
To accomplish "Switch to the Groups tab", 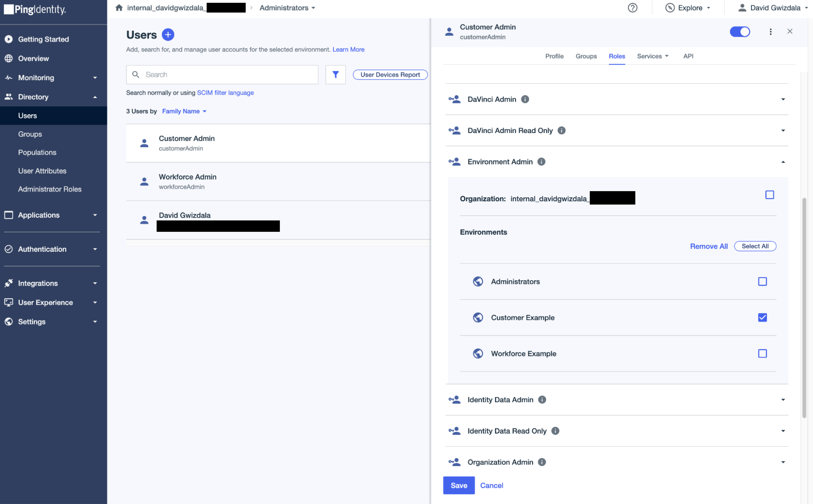I will coord(586,56).
